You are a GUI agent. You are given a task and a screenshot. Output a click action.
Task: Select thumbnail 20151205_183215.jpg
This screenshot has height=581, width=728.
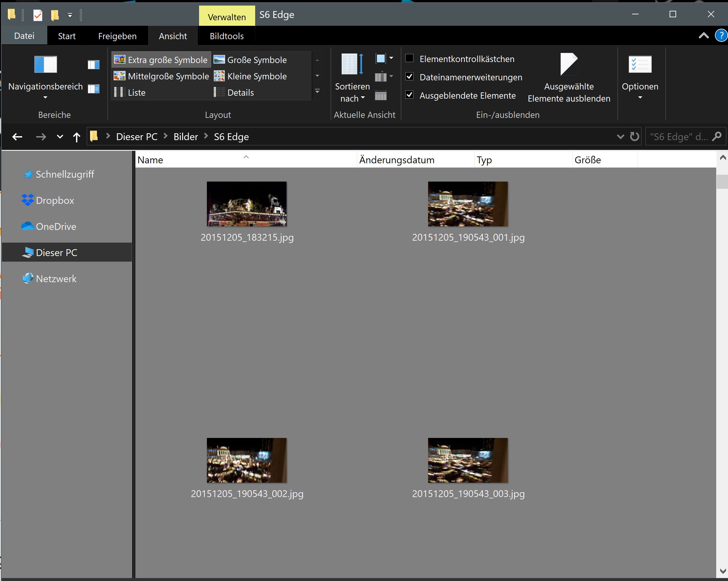247,204
